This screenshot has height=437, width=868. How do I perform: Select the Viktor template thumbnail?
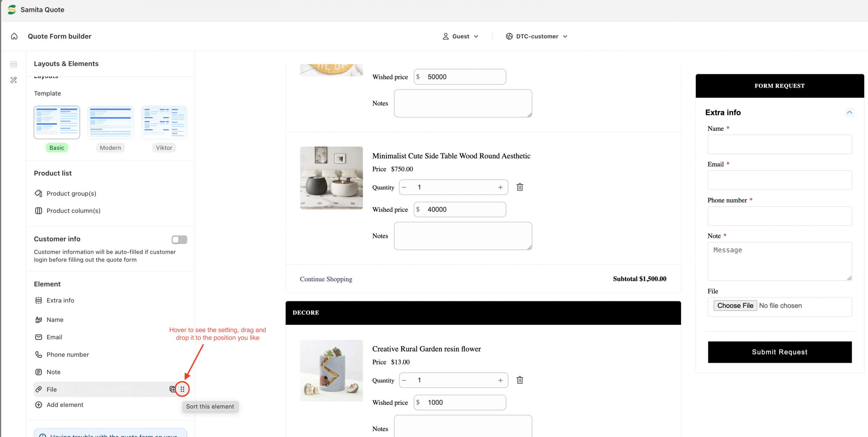[164, 122]
